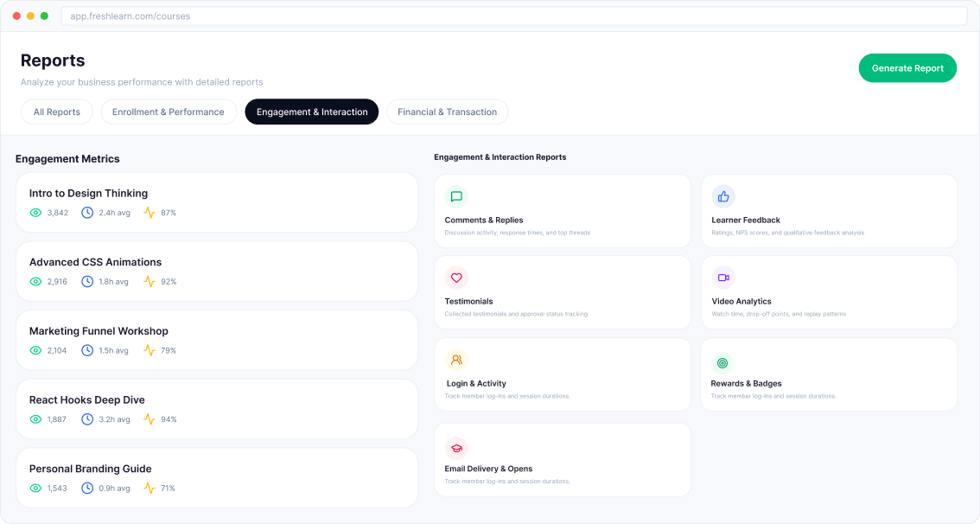Open the Video Analytics report card
980x524 pixels.
tap(829, 292)
